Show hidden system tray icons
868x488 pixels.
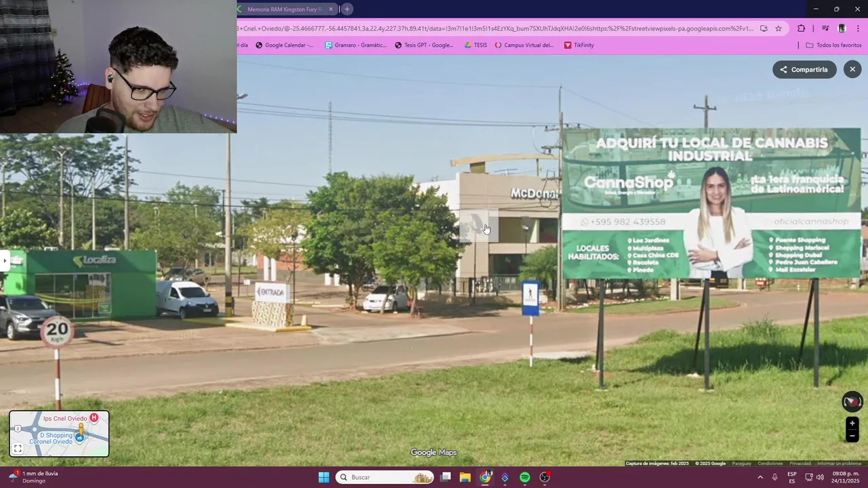[759, 477]
